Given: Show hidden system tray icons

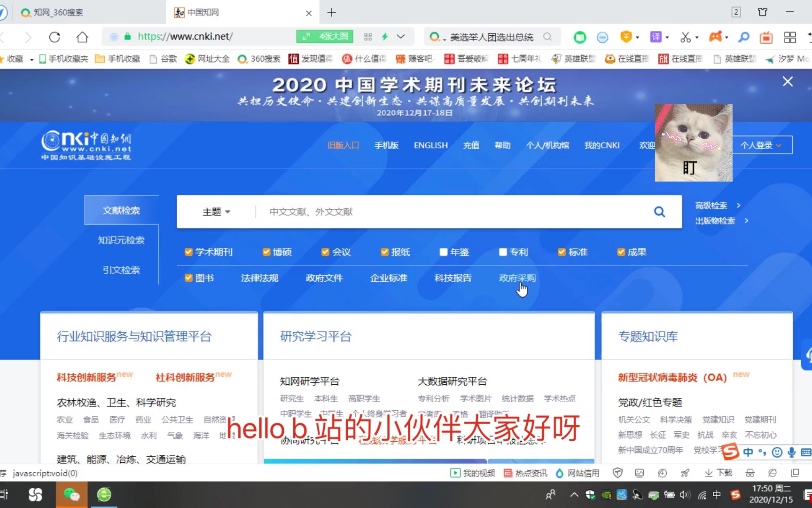Looking at the screenshot, I should coord(574,495).
